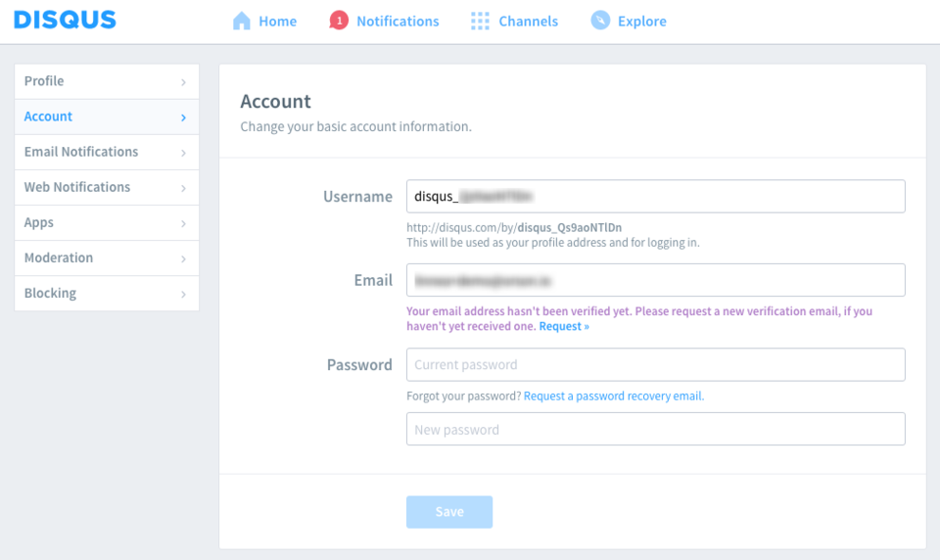Click the chevron on the Account row
Viewport: 940px width, 560px height.
[183, 117]
